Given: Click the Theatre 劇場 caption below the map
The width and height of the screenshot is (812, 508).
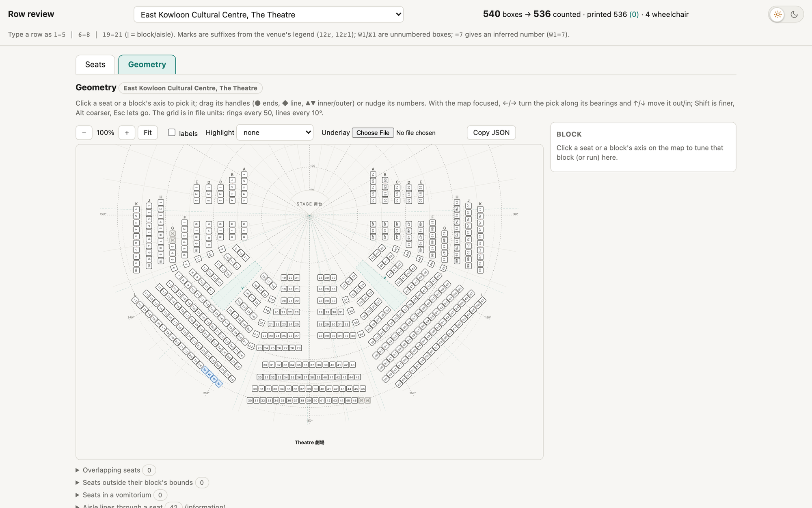Looking at the screenshot, I should click(309, 443).
